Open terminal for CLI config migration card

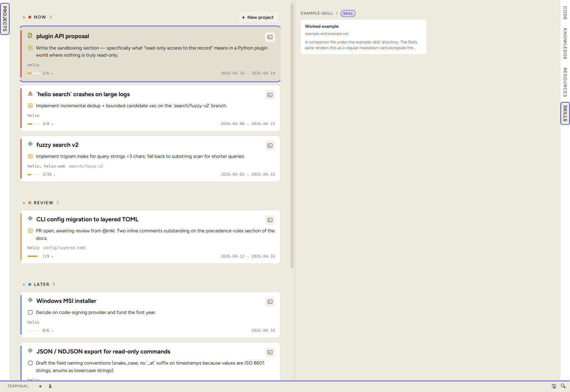270,220
